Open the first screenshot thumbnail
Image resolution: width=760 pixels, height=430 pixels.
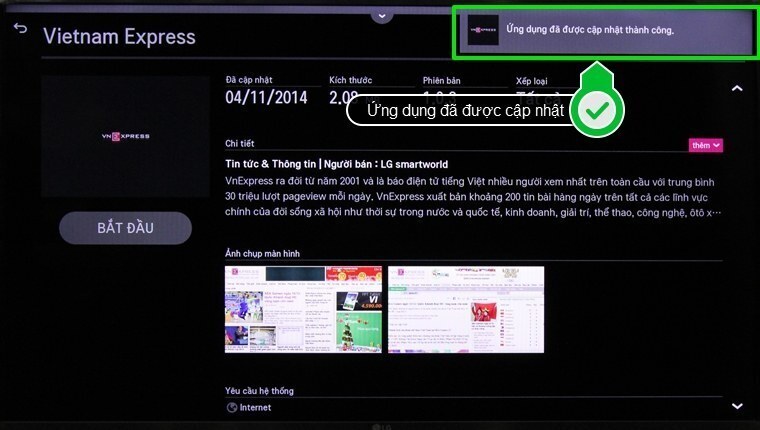tap(304, 308)
